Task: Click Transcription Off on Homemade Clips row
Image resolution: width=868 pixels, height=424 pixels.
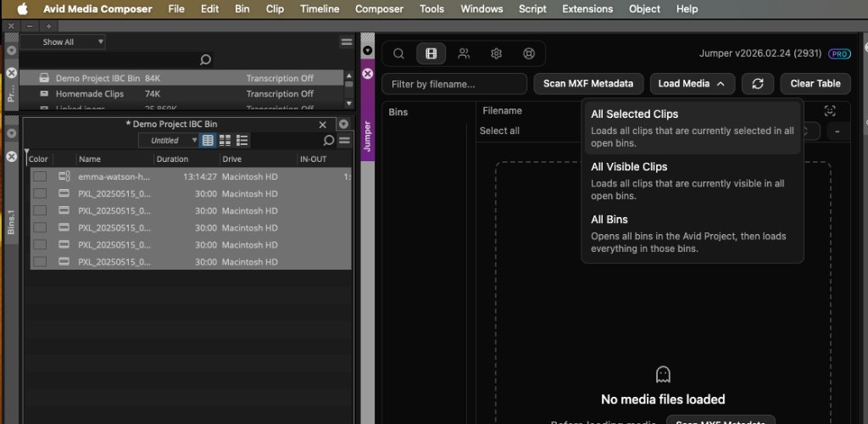Action: pyautogui.click(x=280, y=93)
